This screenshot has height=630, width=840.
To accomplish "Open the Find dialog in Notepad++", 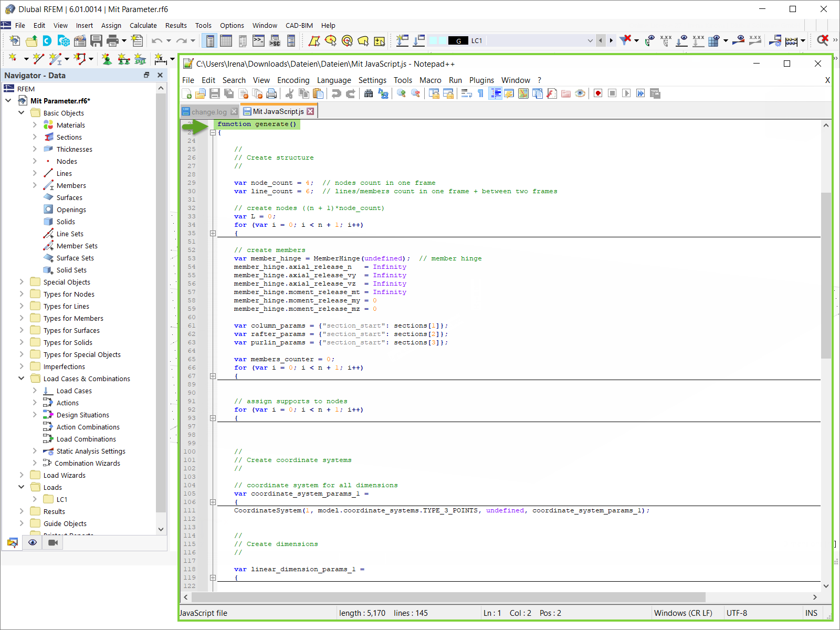I will pos(369,93).
